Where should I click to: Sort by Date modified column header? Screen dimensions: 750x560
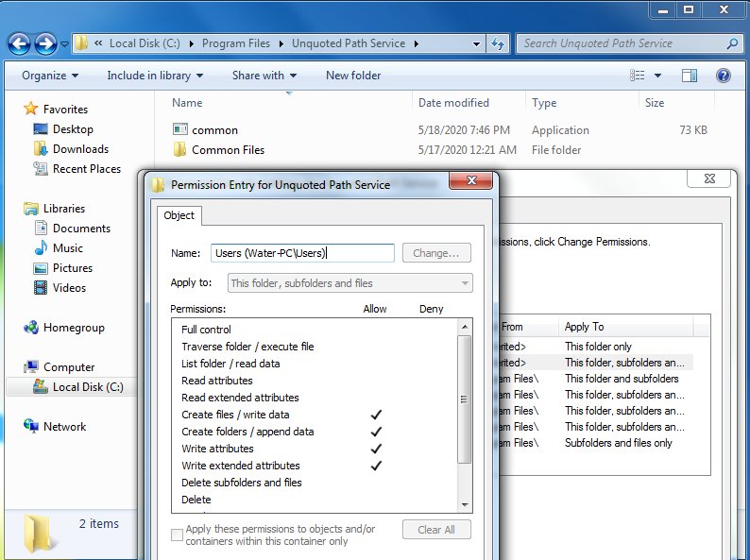pyautogui.click(x=453, y=103)
